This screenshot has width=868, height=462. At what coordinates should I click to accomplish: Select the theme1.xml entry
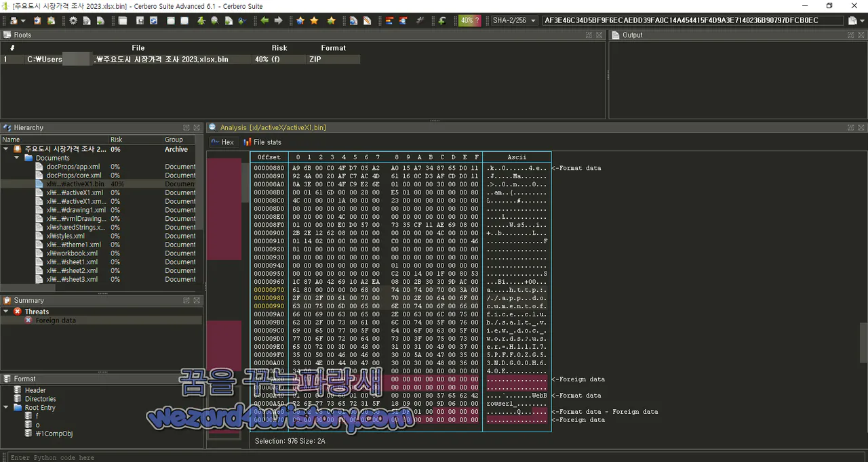[x=73, y=245]
